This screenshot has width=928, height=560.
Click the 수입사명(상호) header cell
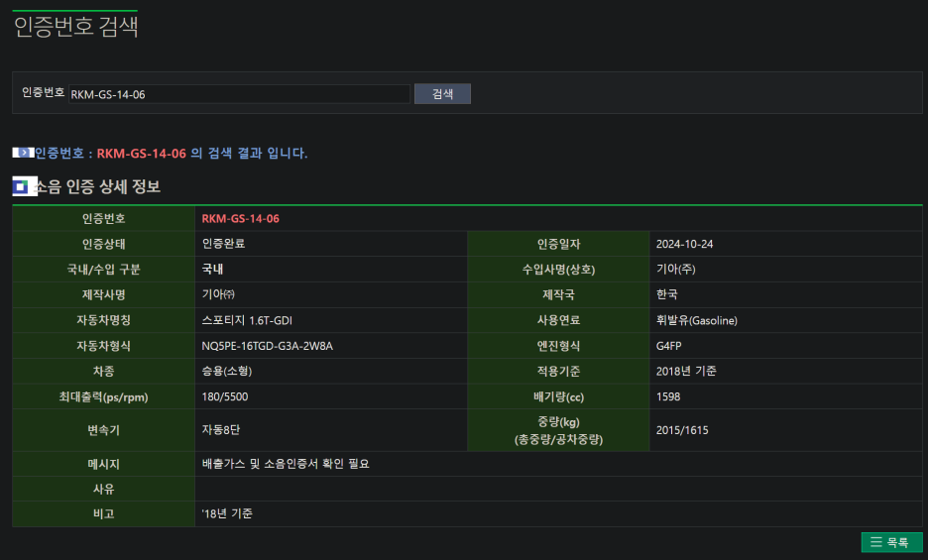click(x=559, y=270)
